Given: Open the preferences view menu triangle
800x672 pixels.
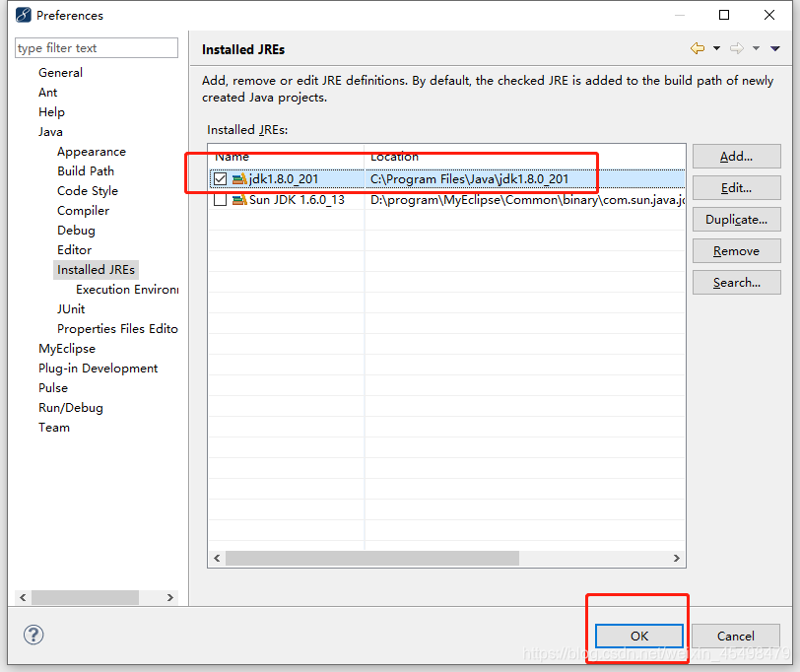Looking at the screenshot, I should 775,48.
